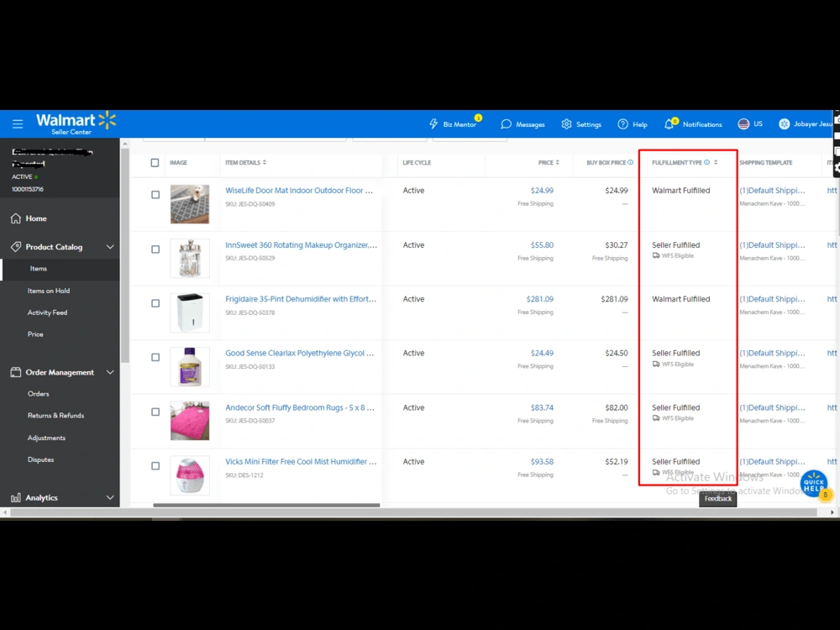840x630 pixels.
Task: Click the pink rug product thumbnail
Action: click(190, 421)
